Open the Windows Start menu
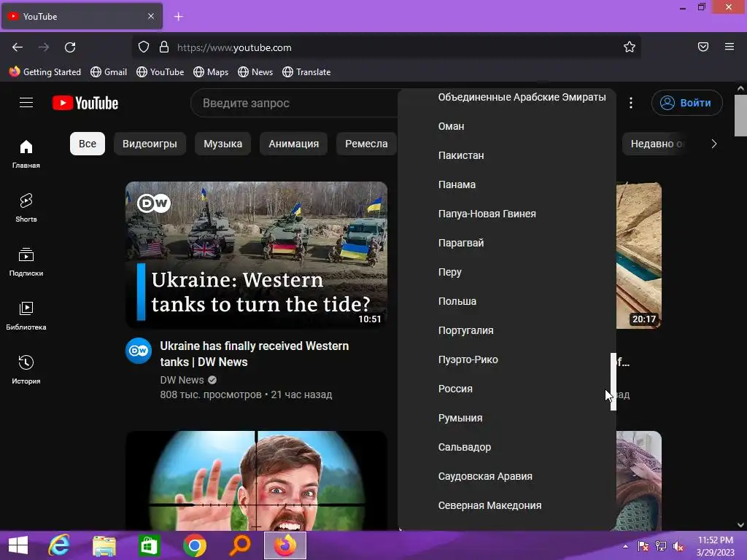This screenshot has width=747, height=560. [x=18, y=545]
